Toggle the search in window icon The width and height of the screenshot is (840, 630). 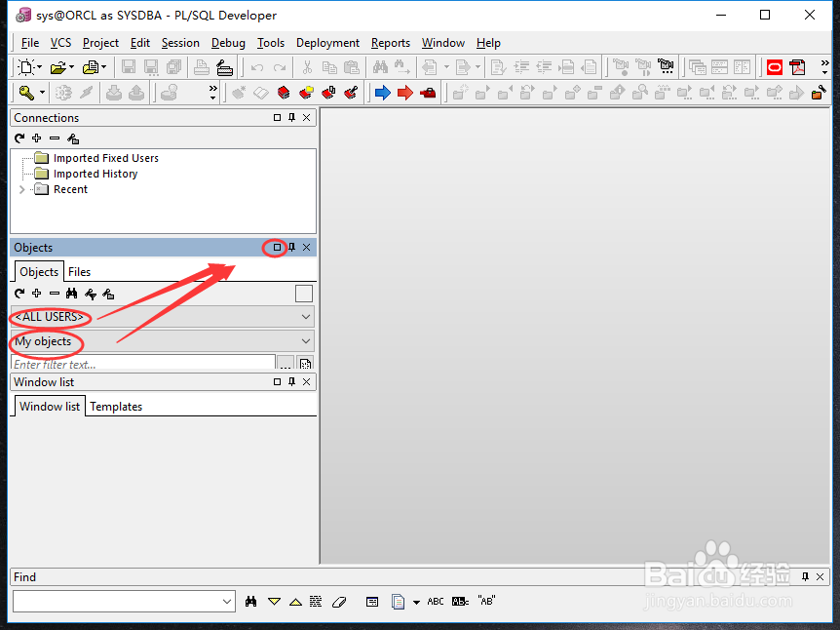(x=372, y=602)
